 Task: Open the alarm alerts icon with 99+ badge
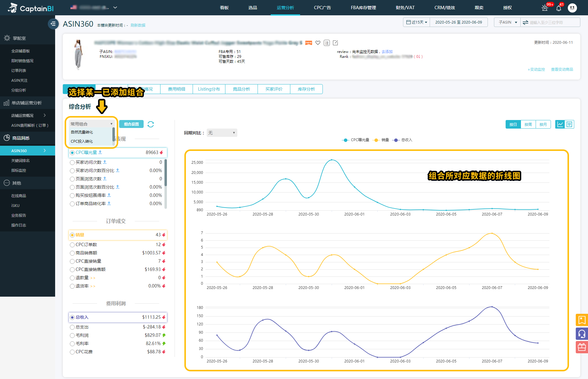click(545, 8)
